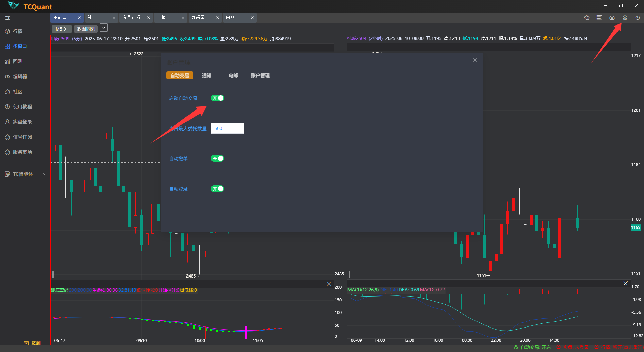Close the 编辑器 tab

(217, 18)
